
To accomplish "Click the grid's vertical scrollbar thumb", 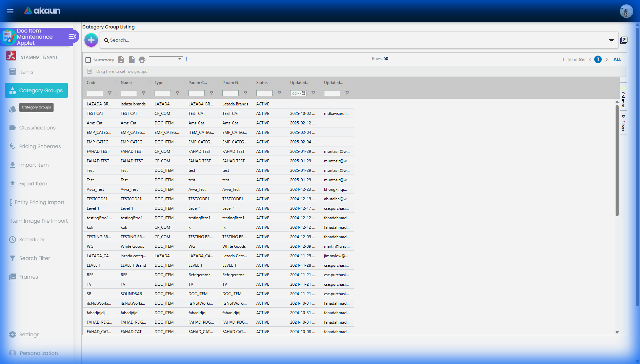I will pyautogui.click(x=617, y=159).
